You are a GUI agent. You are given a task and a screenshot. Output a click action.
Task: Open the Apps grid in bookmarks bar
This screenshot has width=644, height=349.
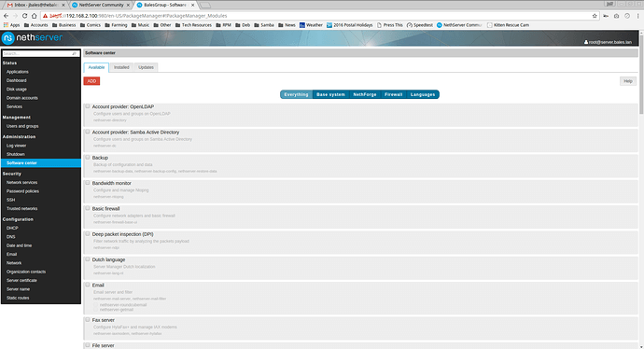click(11, 25)
